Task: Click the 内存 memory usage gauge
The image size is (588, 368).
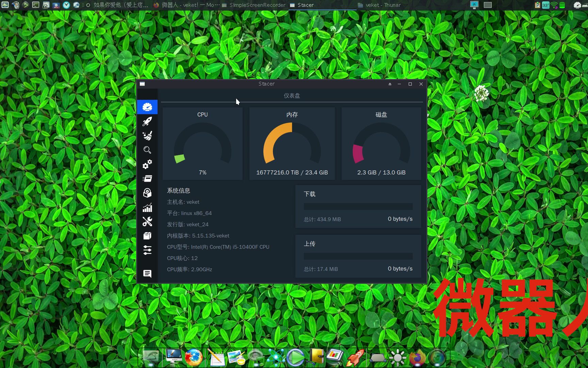Action: click(x=292, y=143)
